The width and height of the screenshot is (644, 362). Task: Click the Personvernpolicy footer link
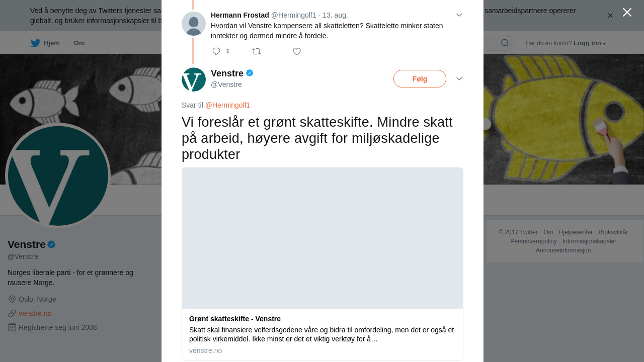point(533,241)
